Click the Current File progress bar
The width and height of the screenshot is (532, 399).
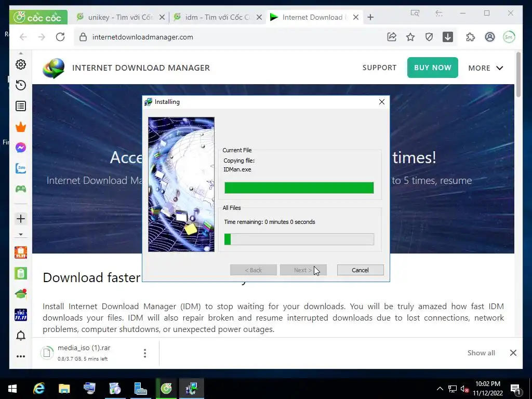[x=299, y=188]
